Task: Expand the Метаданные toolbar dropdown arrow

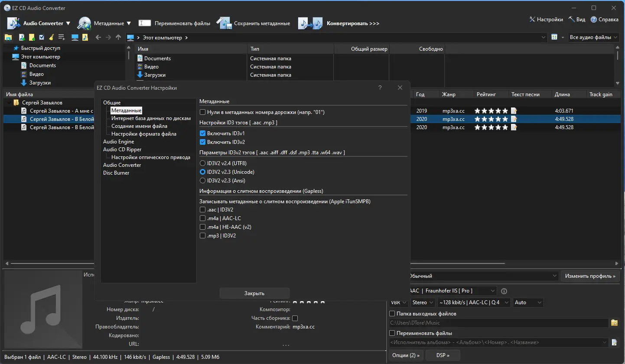Action: click(x=128, y=23)
